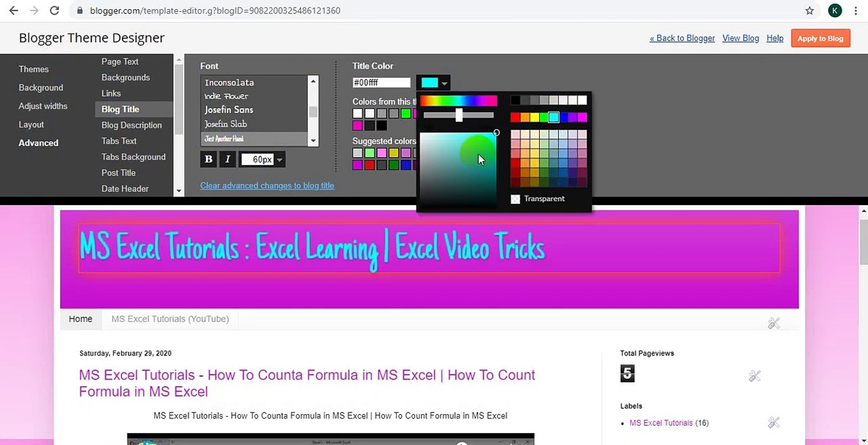Go back using browser back arrow
This screenshot has width=868, height=445.
[x=14, y=11]
